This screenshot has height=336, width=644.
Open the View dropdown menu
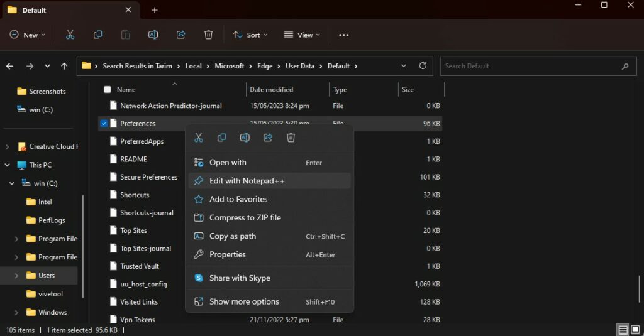(302, 35)
